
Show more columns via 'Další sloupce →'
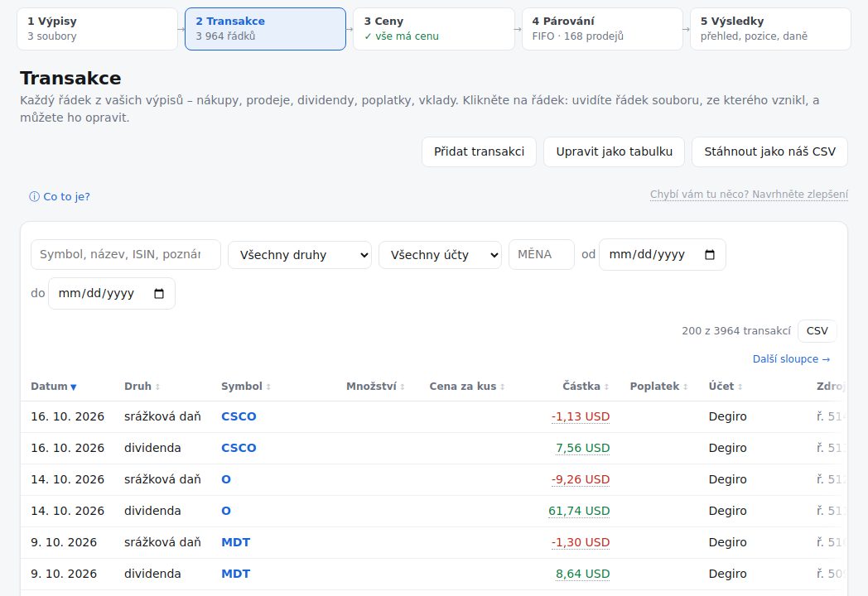coord(791,359)
